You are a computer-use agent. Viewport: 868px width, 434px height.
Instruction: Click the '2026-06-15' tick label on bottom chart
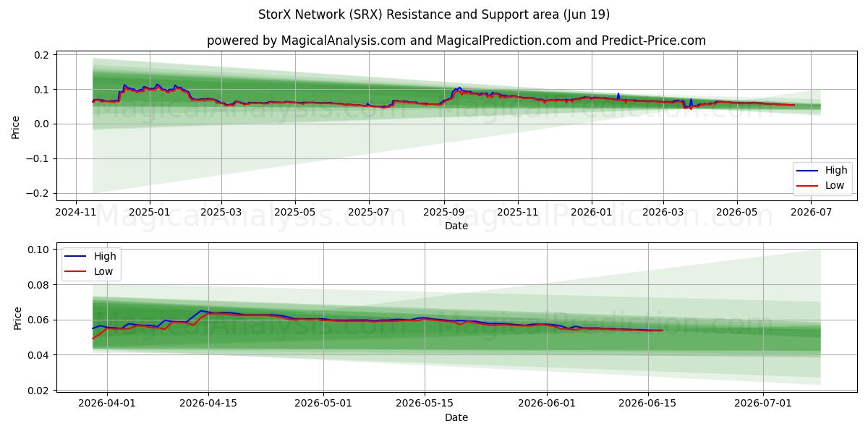(648, 404)
